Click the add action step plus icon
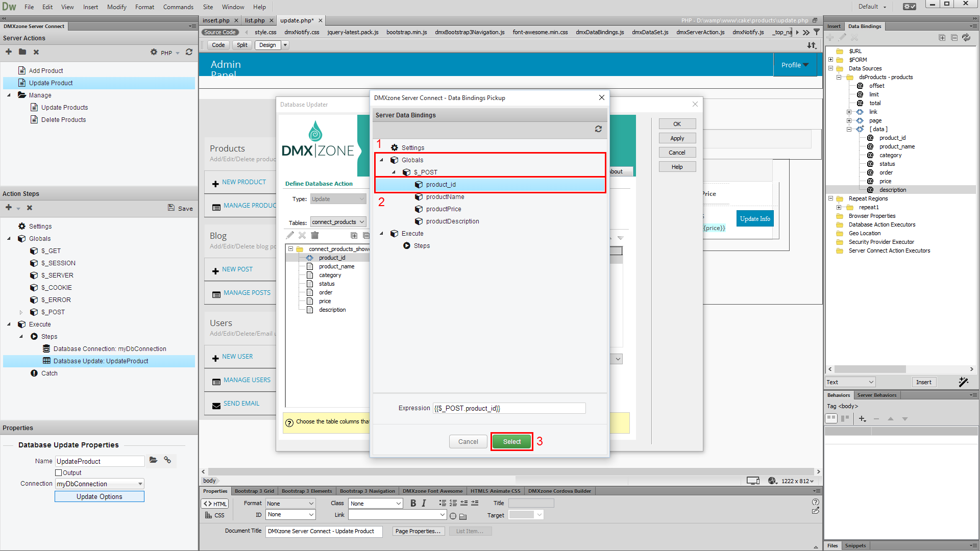980x551 pixels. click(x=9, y=208)
